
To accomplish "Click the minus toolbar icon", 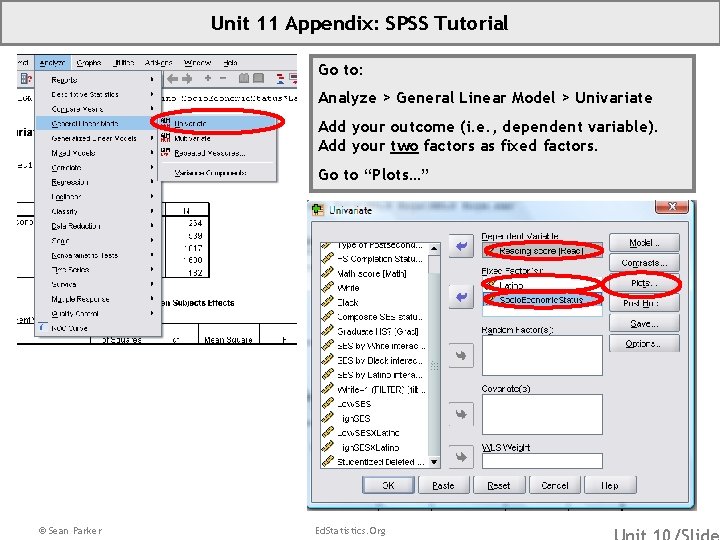I will point(223,79).
